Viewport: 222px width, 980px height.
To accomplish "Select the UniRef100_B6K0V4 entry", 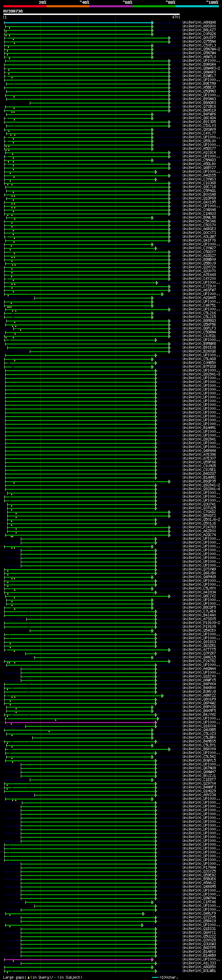I will pyautogui.click(x=199, y=749).
